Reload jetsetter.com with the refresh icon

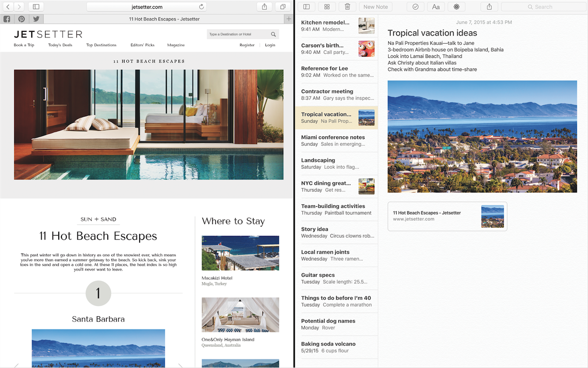click(201, 7)
